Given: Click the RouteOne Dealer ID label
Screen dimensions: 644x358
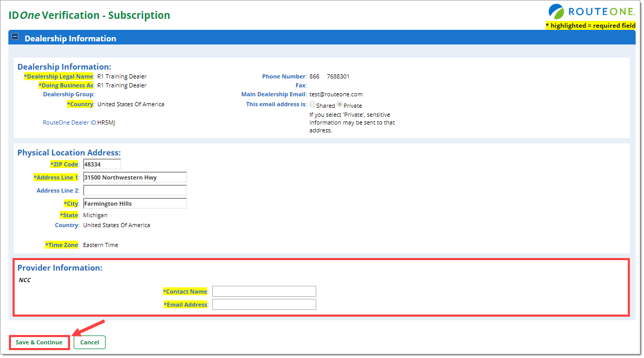Looking at the screenshot, I should 70,122.
